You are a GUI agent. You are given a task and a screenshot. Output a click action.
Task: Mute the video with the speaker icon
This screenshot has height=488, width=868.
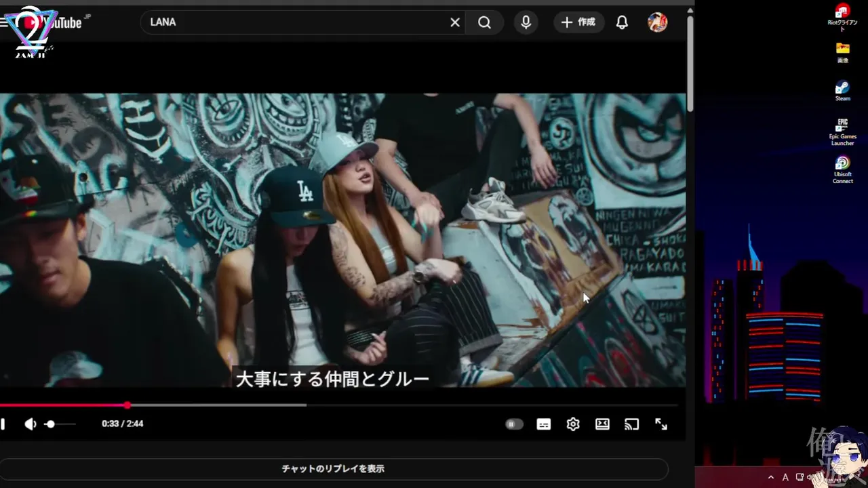click(31, 424)
